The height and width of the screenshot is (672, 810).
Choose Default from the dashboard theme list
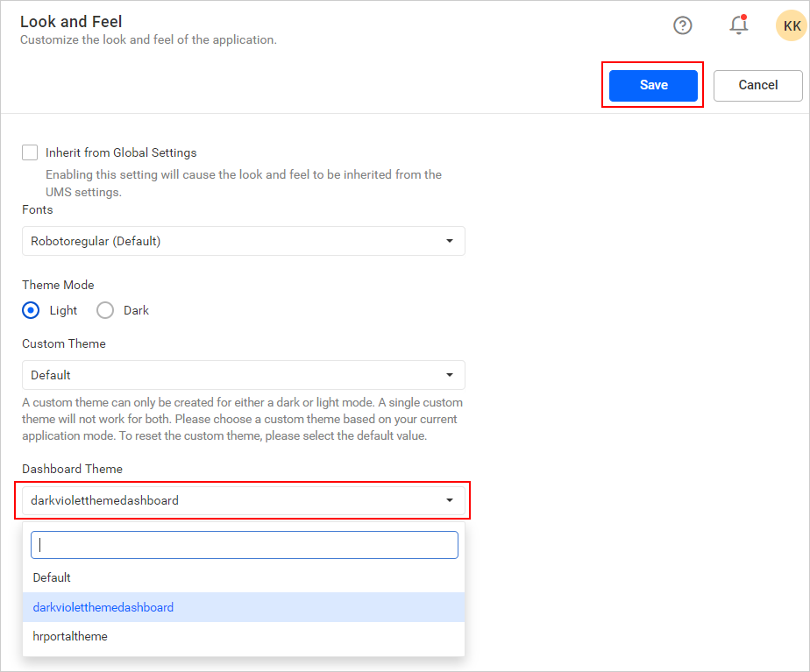pos(53,577)
